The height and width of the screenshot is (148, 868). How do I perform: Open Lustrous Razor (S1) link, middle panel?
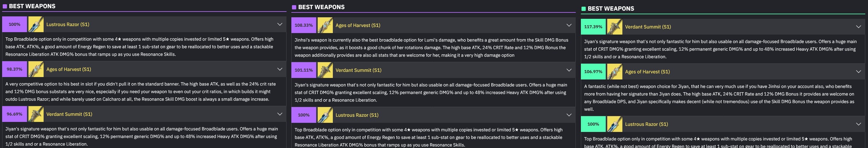point(357,115)
